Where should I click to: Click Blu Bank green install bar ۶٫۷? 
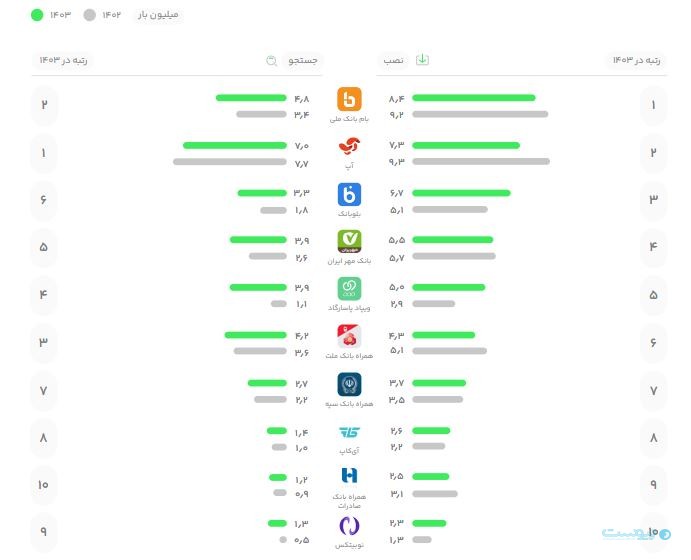[x=461, y=193]
